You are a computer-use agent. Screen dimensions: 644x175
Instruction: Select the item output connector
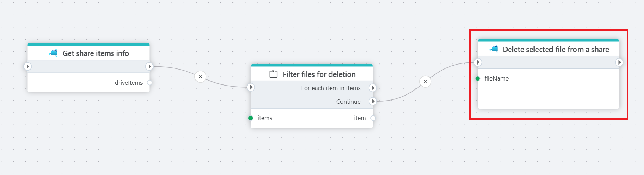point(373,118)
